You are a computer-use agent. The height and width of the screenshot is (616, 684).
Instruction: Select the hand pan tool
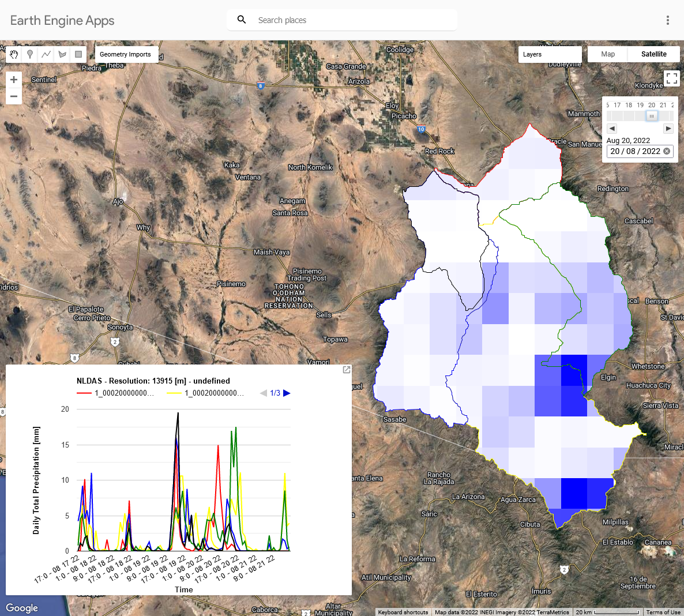(x=14, y=55)
